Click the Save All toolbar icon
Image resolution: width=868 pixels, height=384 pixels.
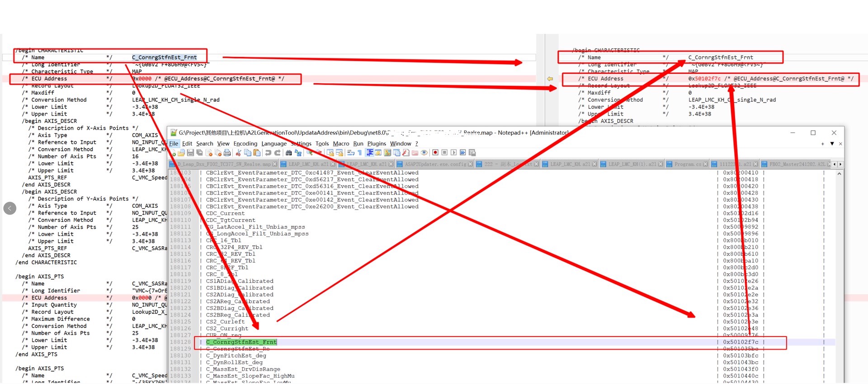click(199, 153)
